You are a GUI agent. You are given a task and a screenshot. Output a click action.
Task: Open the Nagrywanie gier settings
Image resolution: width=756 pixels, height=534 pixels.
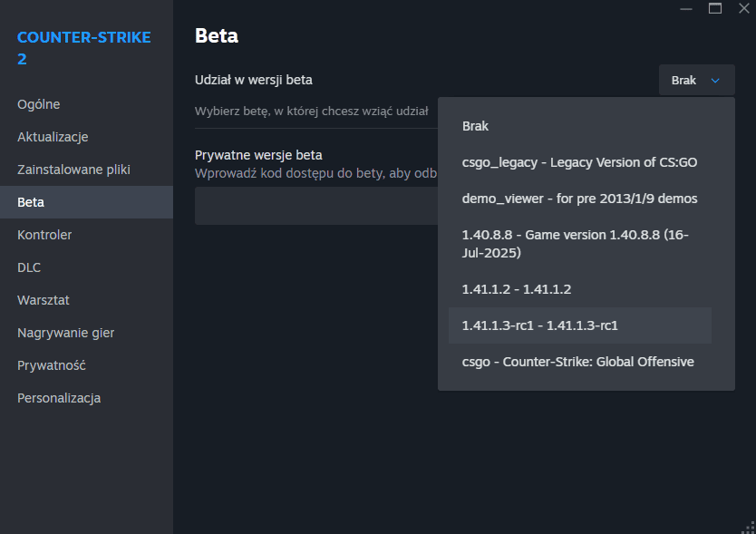coord(65,333)
